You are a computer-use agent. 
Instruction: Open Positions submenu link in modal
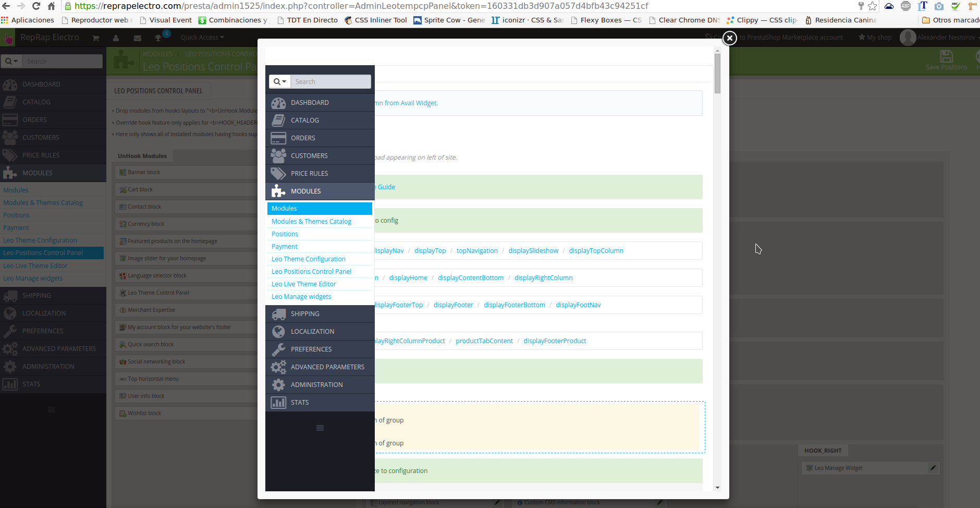(x=285, y=234)
